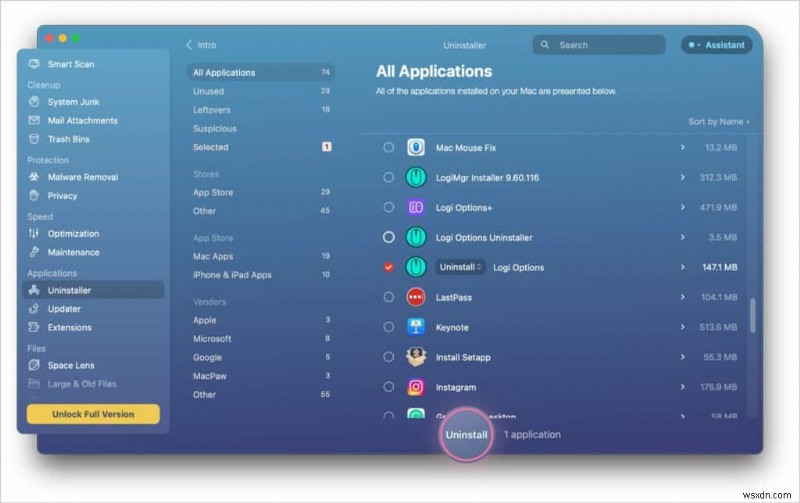This screenshot has height=503, width=800.
Task: Click Large & Old Files folder icon
Action: 34,384
